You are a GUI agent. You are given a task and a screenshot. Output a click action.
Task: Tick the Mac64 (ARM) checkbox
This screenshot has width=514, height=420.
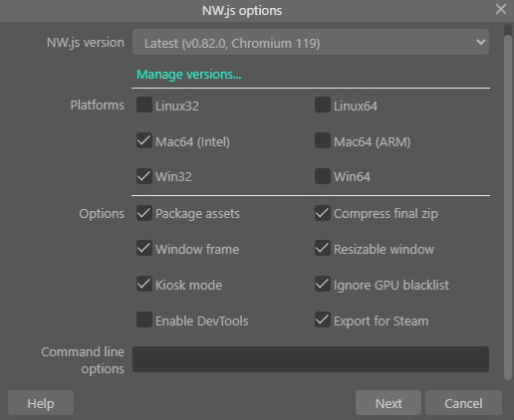tap(323, 140)
